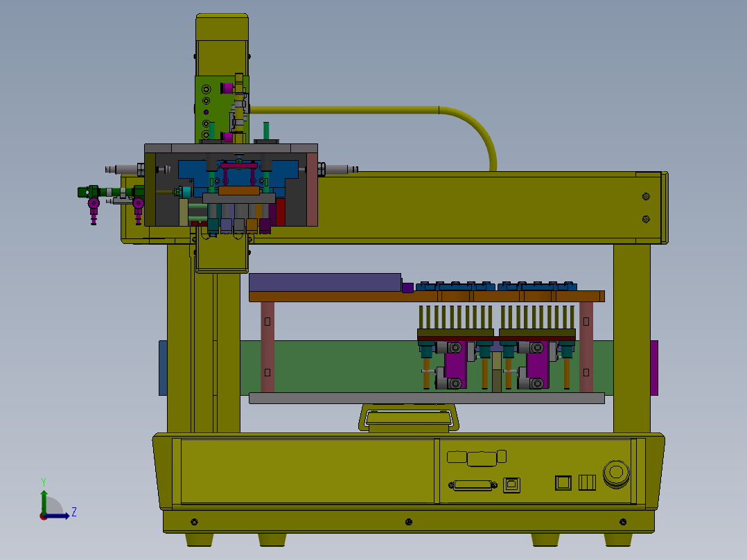Select the purple block on the orange work table

coord(325,282)
